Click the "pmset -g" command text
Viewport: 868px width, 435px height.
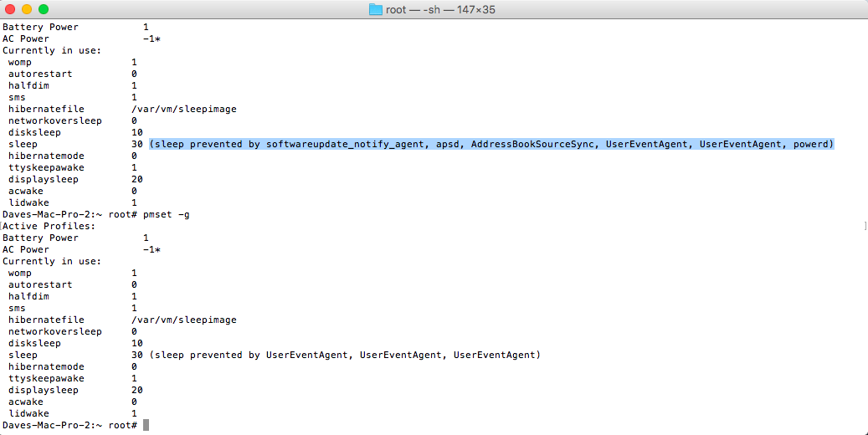point(167,214)
